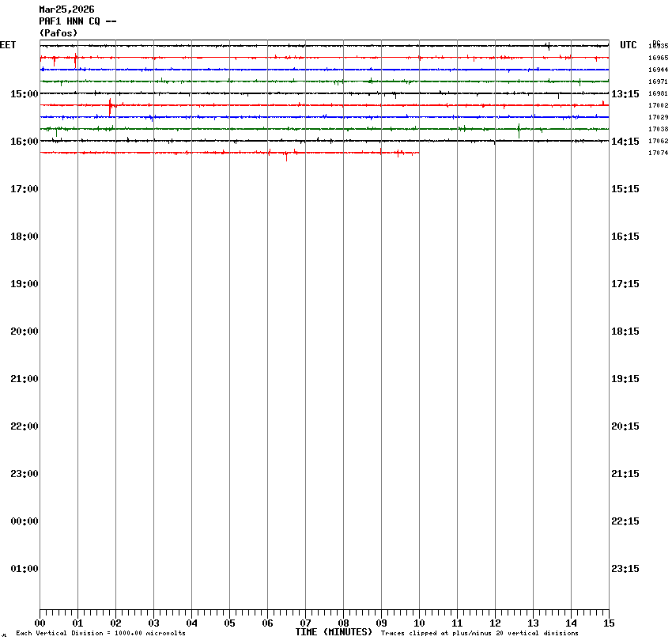672x644 pixels.
Task: Click the UTC column header
Action: [629, 45]
